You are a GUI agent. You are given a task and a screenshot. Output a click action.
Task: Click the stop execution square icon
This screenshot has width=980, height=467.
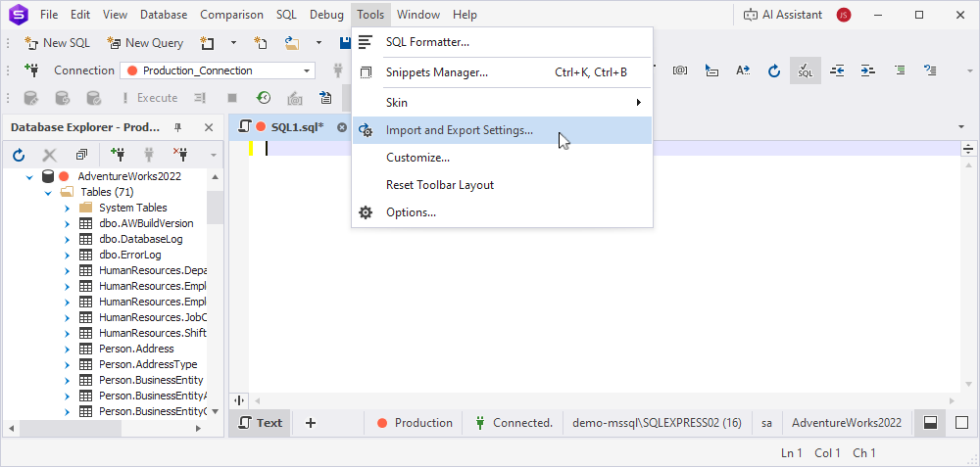point(232,98)
